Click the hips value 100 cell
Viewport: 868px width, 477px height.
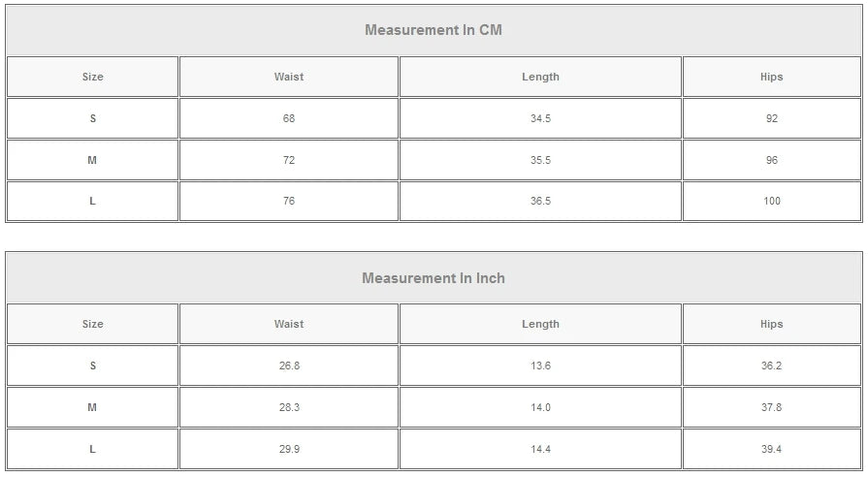tap(772, 202)
